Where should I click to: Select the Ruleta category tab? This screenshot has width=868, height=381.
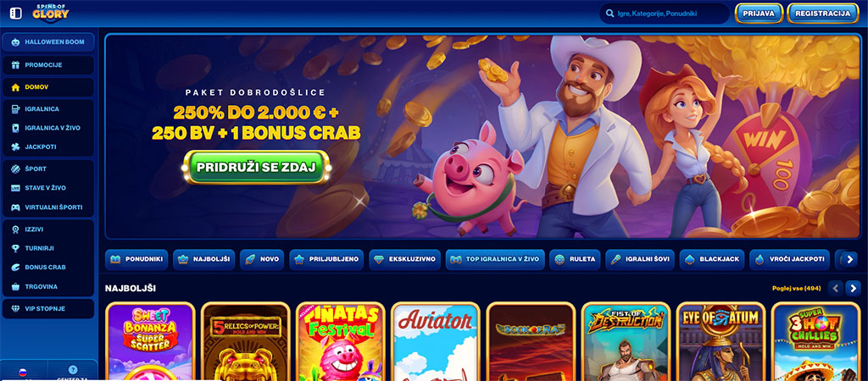575,259
